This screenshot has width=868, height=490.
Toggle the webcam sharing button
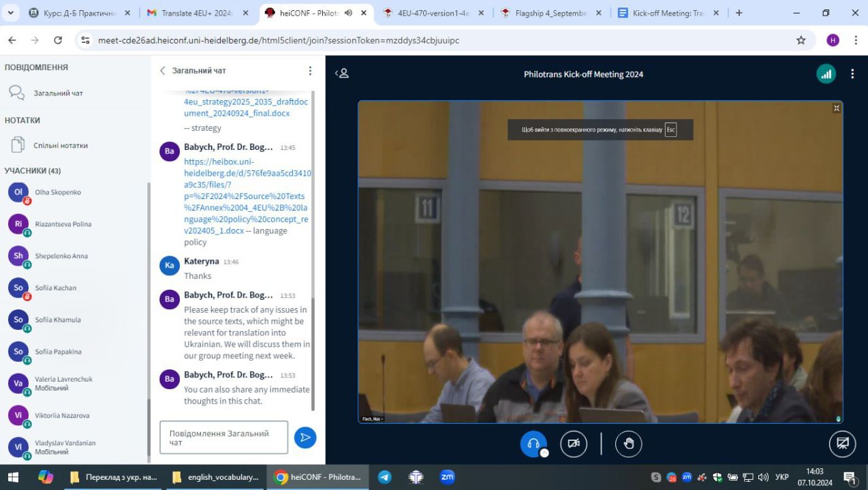573,444
